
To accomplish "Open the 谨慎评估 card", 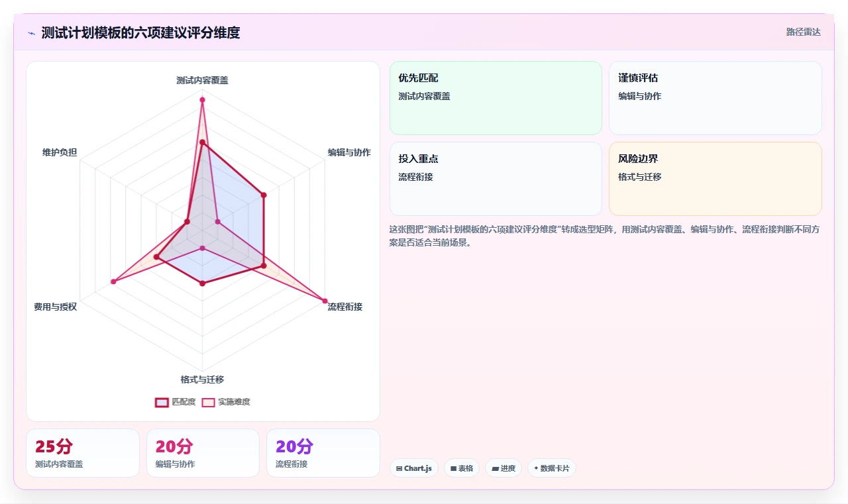I will click(715, 98).
